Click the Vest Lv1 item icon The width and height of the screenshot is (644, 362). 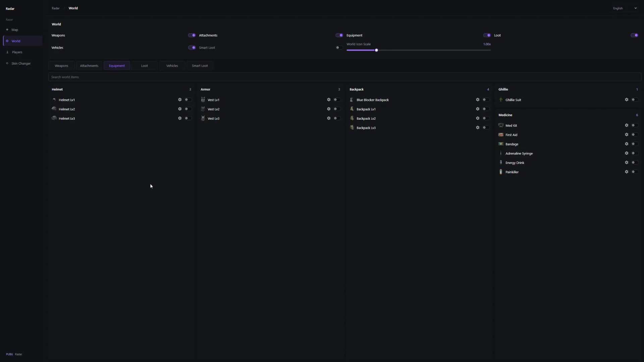(203, 100)
